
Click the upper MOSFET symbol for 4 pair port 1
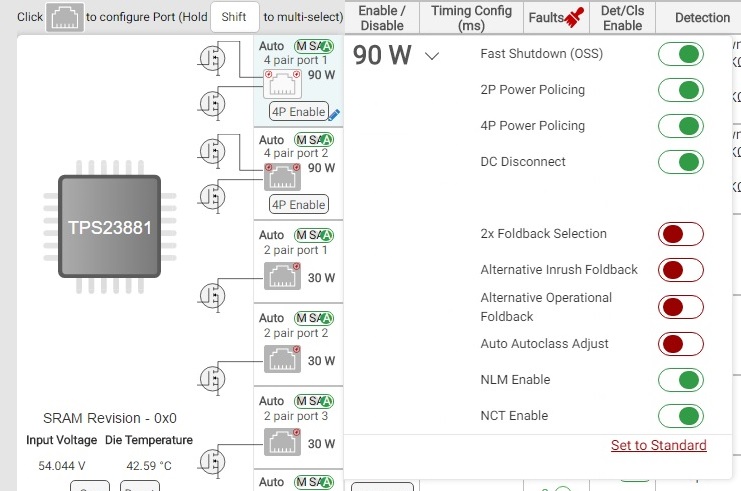212,59
